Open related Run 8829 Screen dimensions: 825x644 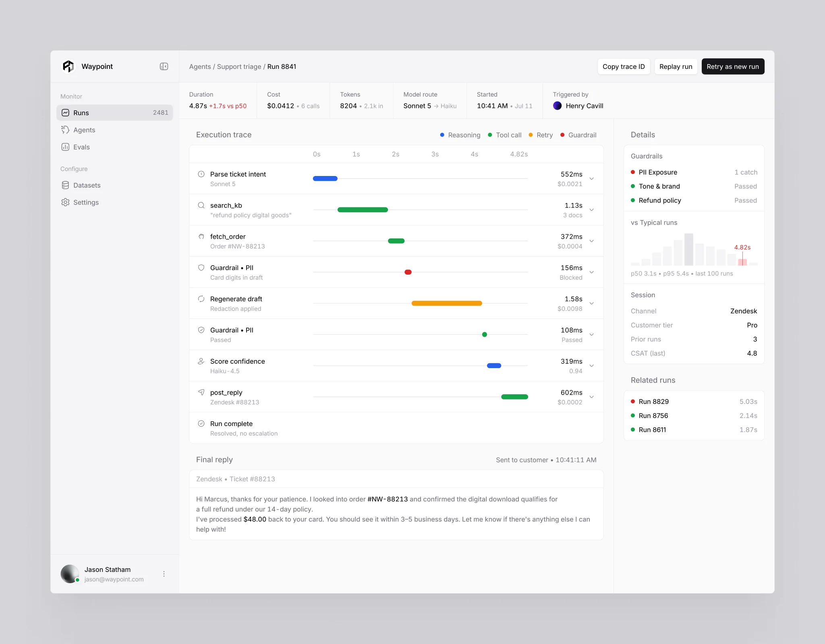(694, 402)
